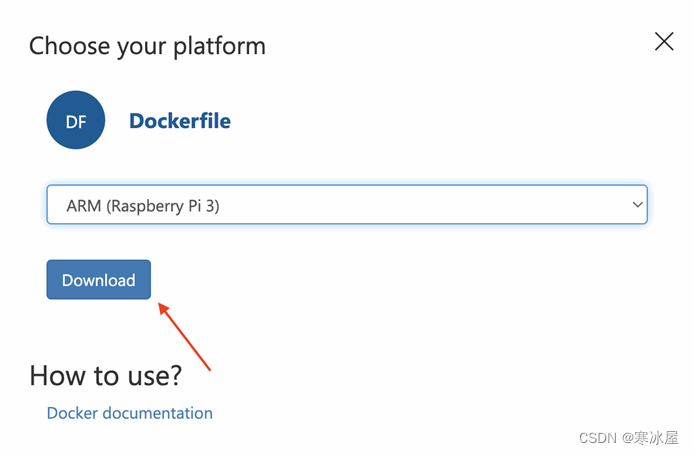The width and height of the screenshot is (694, 455).
Task: Click the How to use? heading
Action: (x=106, y=375)
